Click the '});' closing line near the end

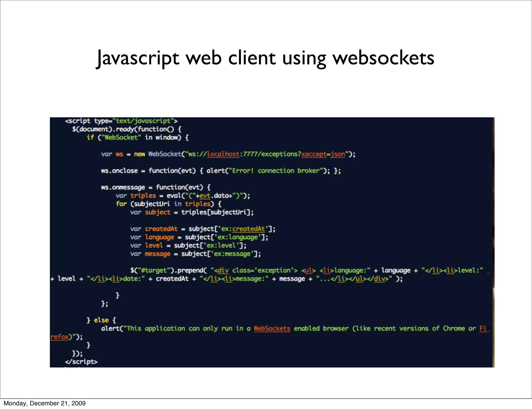click(x=77, y=353)
